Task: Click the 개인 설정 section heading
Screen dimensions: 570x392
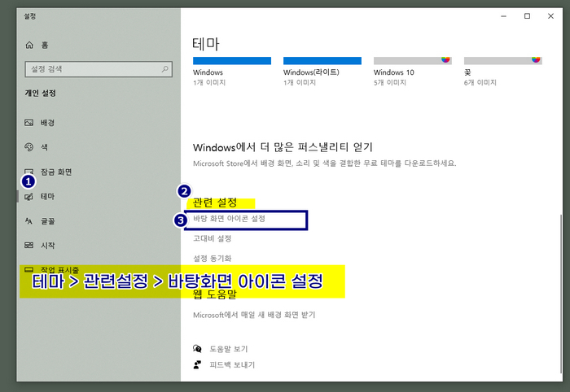Action: point(41,93)
